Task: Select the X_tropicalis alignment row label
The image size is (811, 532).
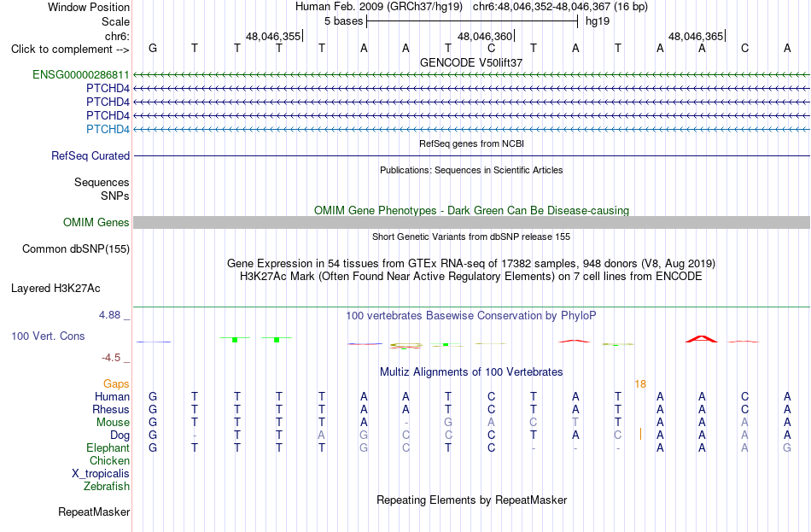Action: (x=101, y=474)
